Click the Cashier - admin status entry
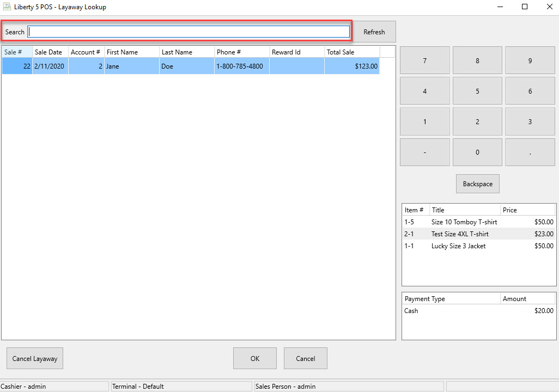Screen dimensions: 559x392 [x=54, y=387]
